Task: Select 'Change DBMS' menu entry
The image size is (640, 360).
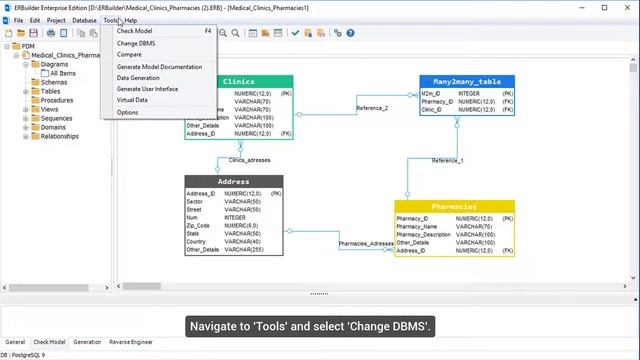Action: pyautogui.click(x=159, y=43)
